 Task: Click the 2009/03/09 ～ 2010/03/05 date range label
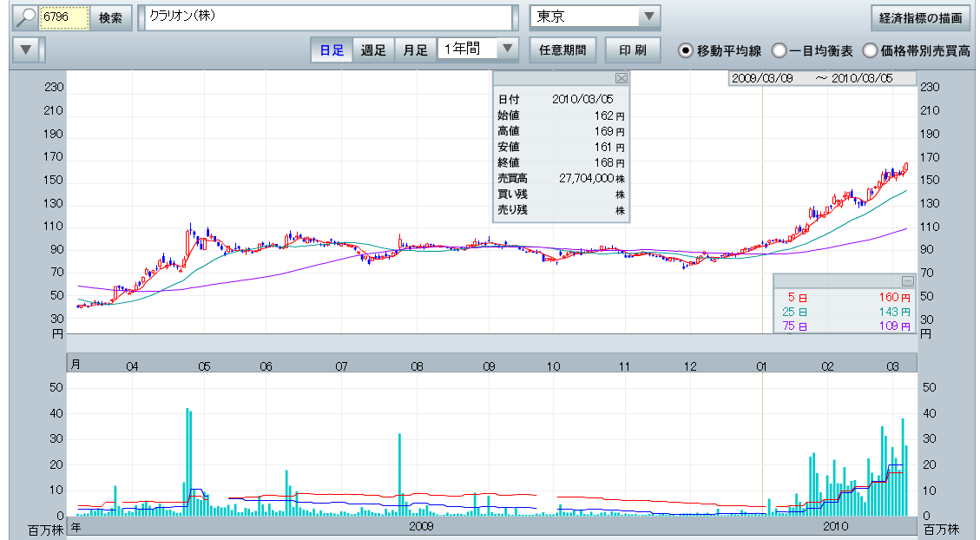tap(822, 78)
